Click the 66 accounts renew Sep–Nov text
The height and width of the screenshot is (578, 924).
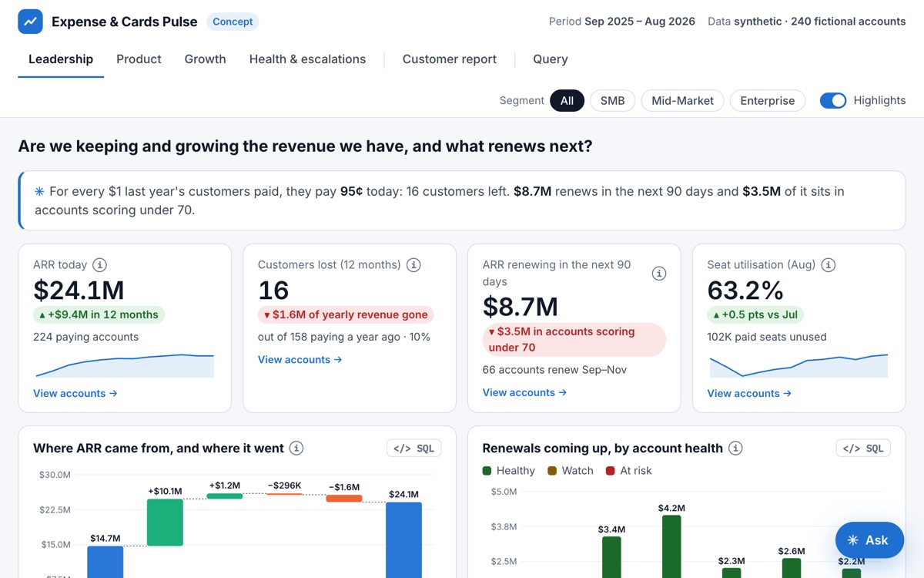(555, 370)
